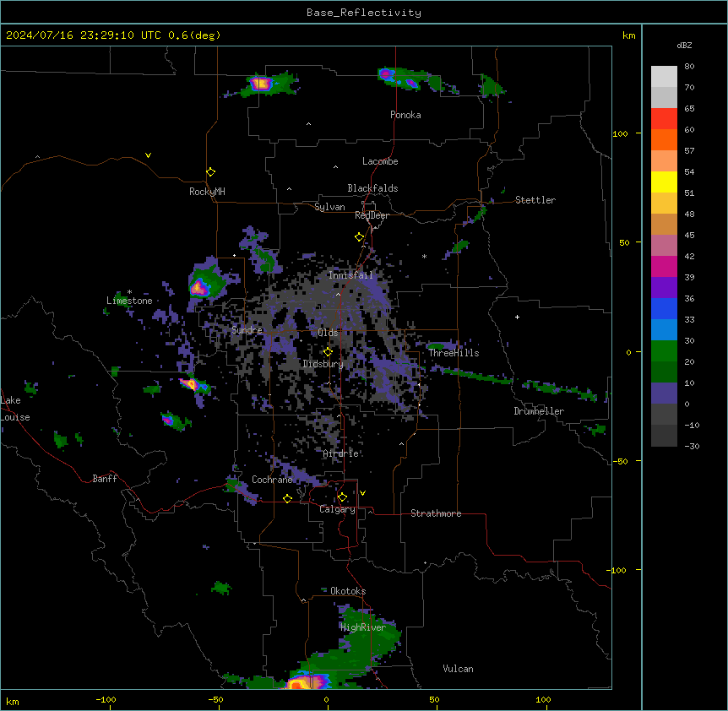
Task: Click the 45 value on dBZ legend
Action: tap(689, 236)
